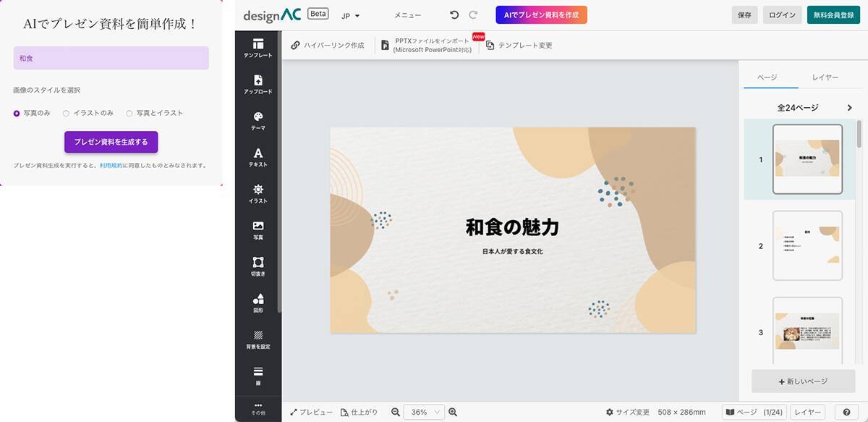Open the 利用規約 terms link
The image size is (868, 422).
(x=111, y=166)
